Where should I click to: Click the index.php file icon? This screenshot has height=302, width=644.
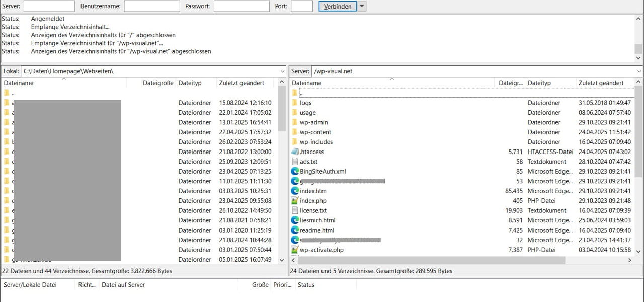295,201
